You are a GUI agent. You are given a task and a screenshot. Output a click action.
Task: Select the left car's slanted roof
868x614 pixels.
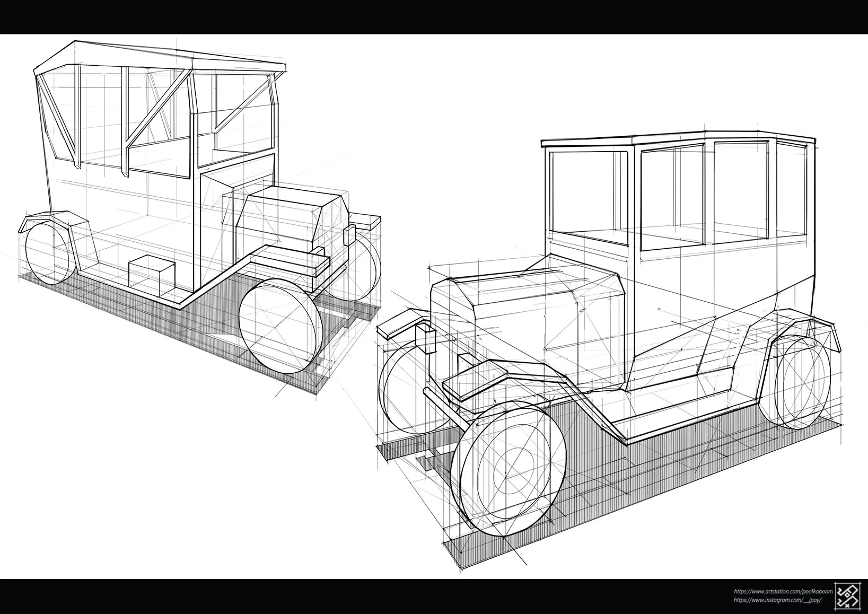point(159,56)
